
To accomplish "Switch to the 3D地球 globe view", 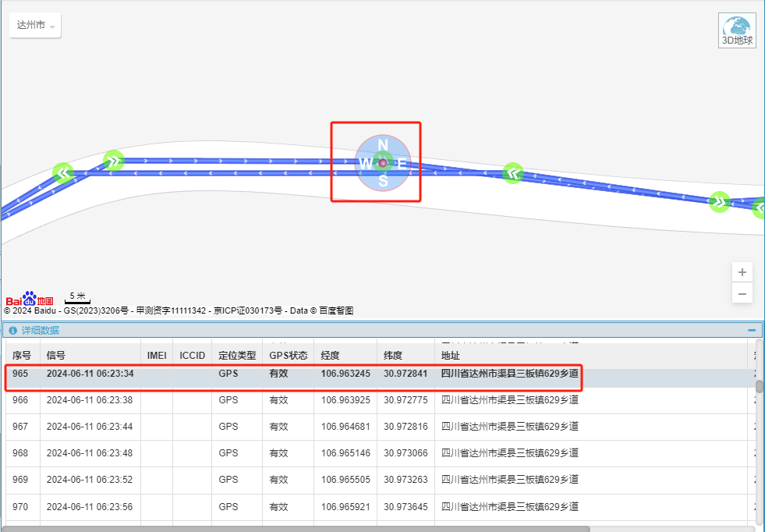I will pyautogui.click(x=737, y=31).
